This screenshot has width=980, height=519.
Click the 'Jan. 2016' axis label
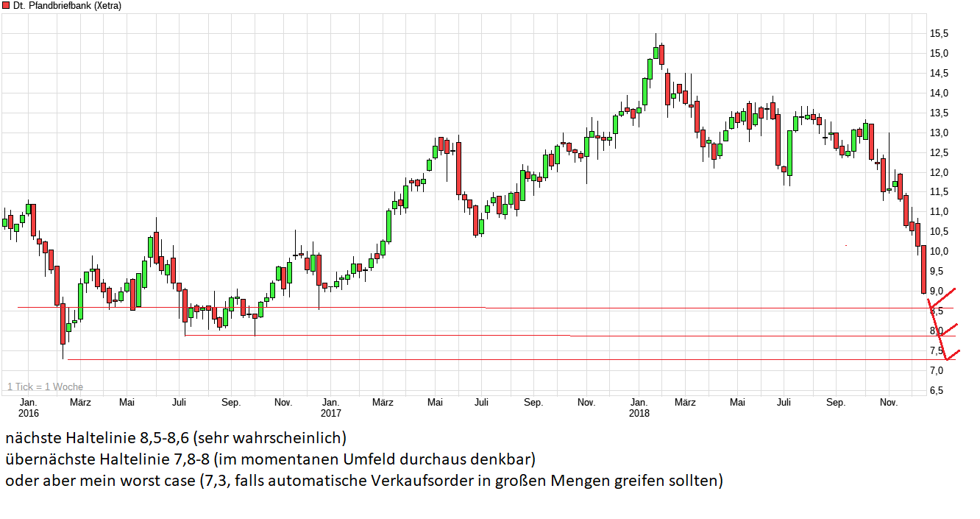29,409
